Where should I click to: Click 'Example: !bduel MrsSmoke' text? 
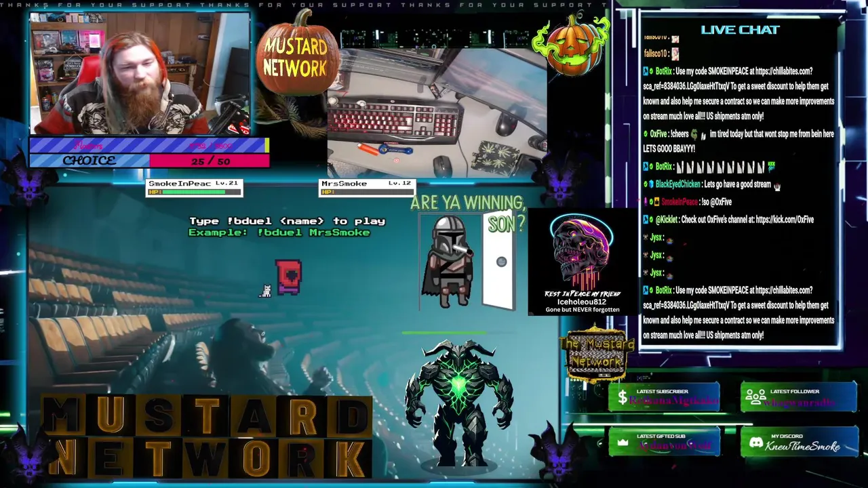[279, 232]
